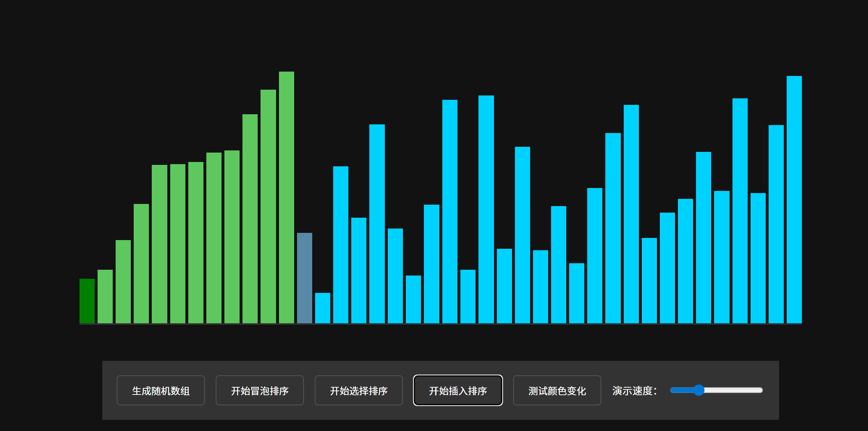Click the 演示速度 slider handle
The height and width of the screenshot is (431, 868).
point(699,390)
